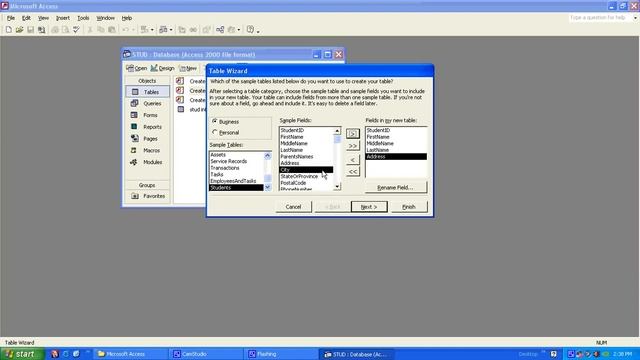The width and height of the screenshot is (640, 360).
Task: Click Sample Fields scroll down arrow
Action: [337, 187]
